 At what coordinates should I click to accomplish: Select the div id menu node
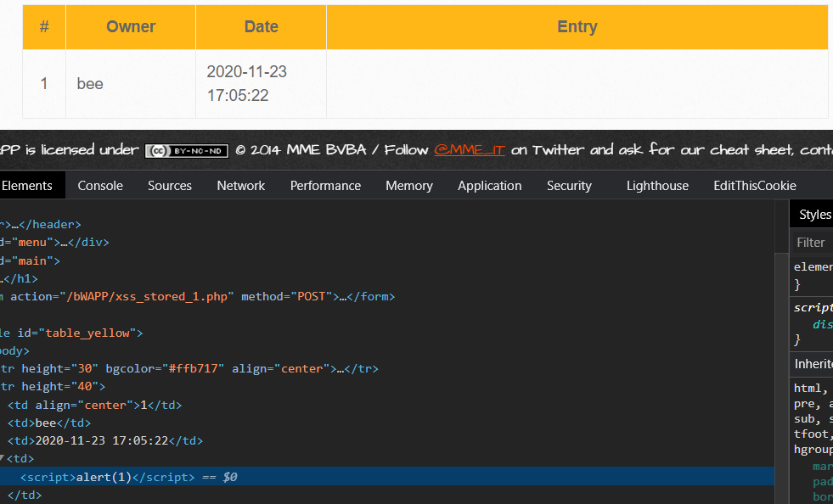coord(54,242)
